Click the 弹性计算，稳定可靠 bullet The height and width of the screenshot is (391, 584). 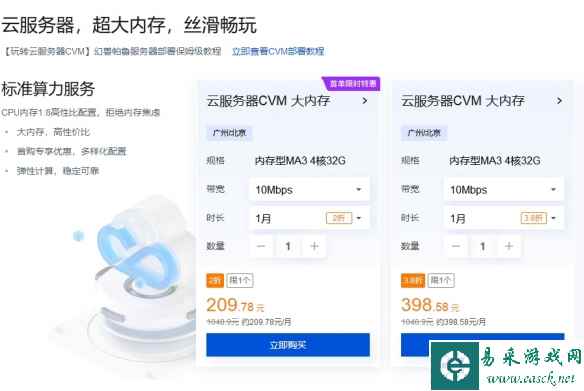pos(57,171)
